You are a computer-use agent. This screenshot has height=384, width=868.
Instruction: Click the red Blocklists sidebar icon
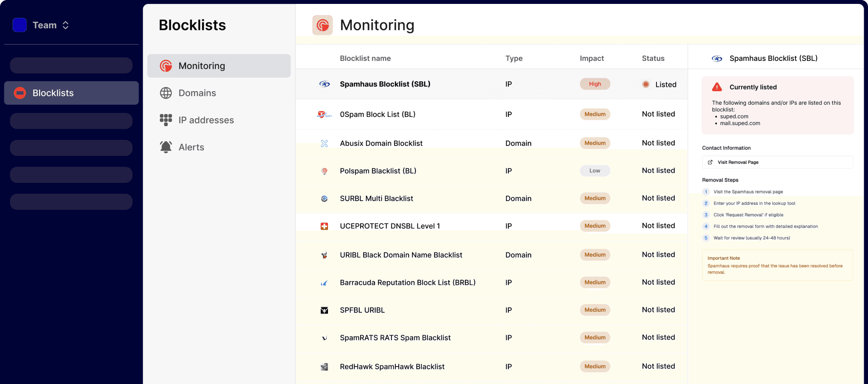(x=20, y=93)
